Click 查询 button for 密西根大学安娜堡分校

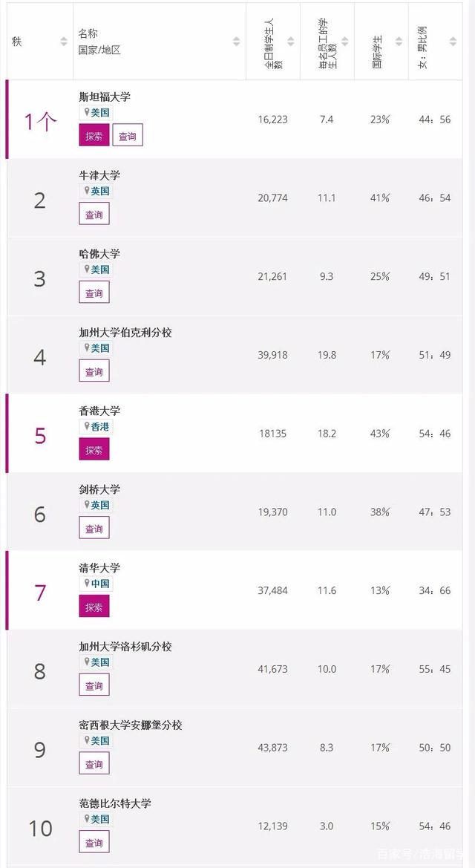click(x=94, y=764)
